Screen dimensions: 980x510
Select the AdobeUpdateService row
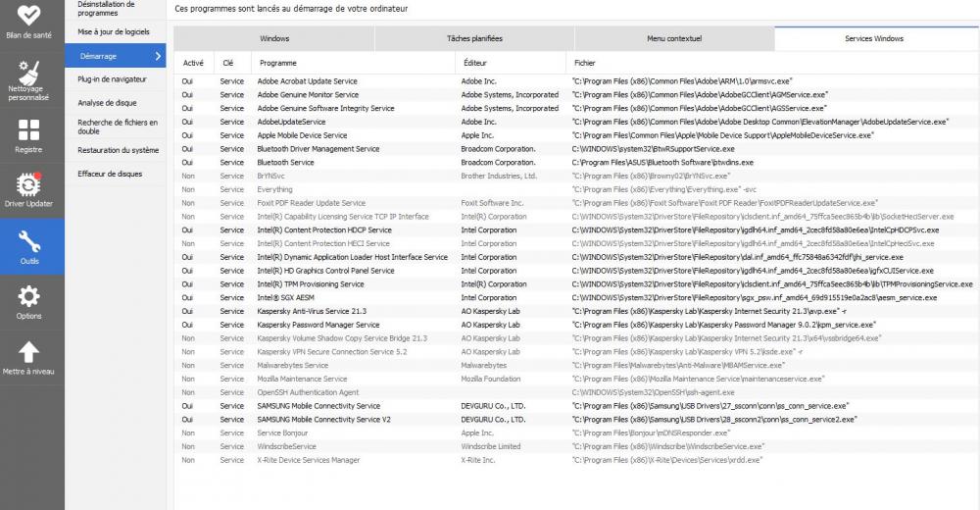[x=577, y=122]
